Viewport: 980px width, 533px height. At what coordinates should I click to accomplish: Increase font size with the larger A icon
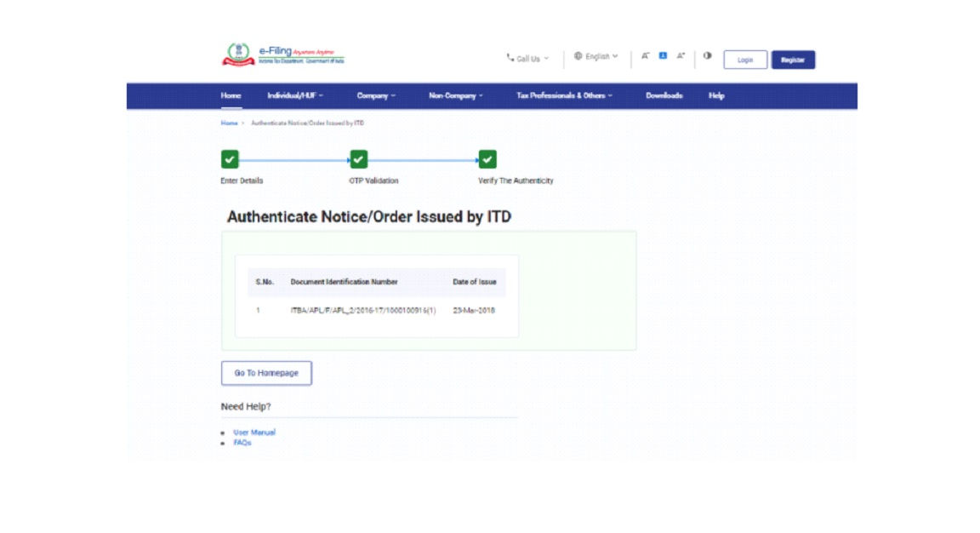point(681,57)
